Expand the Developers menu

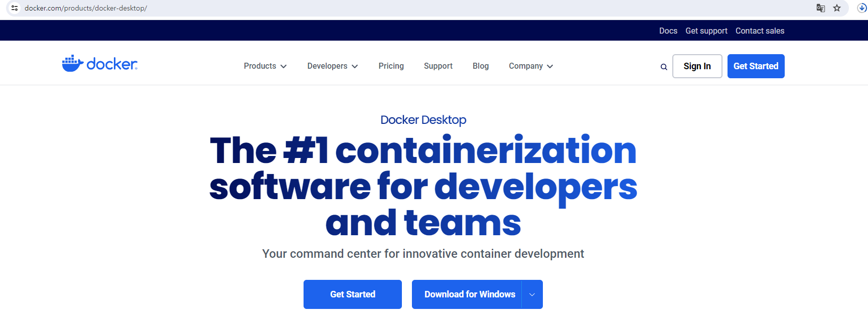coord(333,66)
